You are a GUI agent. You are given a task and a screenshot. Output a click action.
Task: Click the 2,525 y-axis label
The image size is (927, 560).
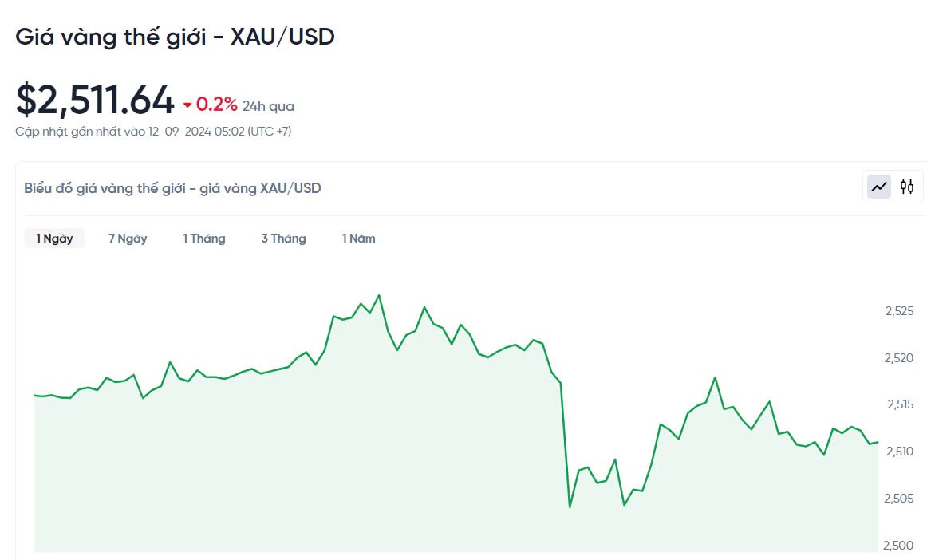click(x=899, y=311)
